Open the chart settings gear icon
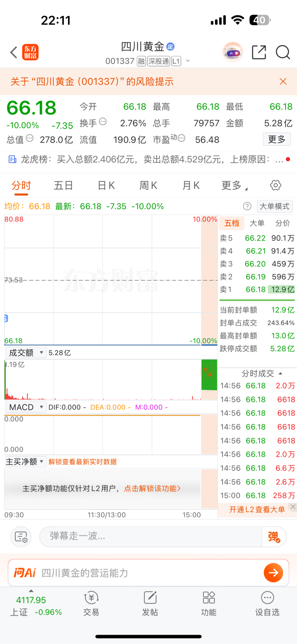297x644 pixels. tap(276, 185)
